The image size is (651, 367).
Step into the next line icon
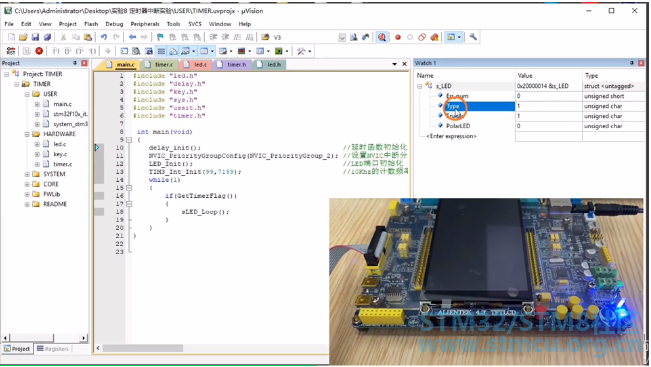pyautogui.click(x=56, y=51)
